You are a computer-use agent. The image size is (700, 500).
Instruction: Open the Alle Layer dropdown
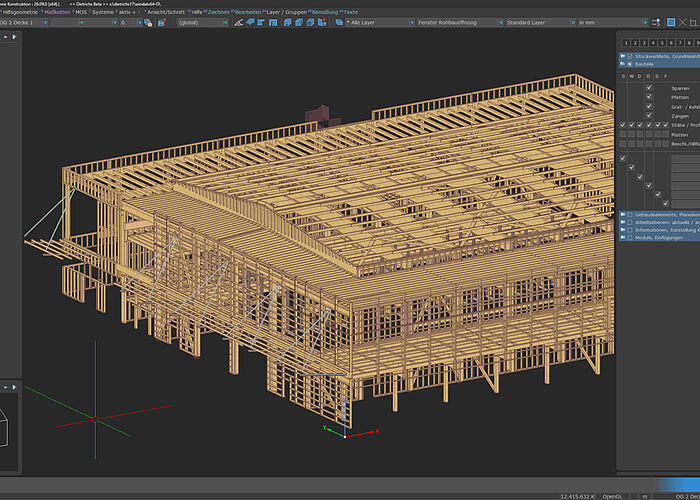click(380, 22)
